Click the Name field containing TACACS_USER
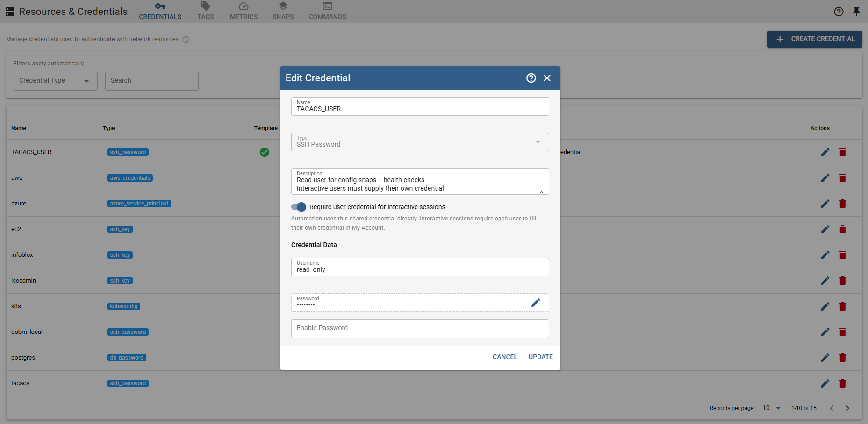Viewport: 868px width, 424px height. [420, 106]
